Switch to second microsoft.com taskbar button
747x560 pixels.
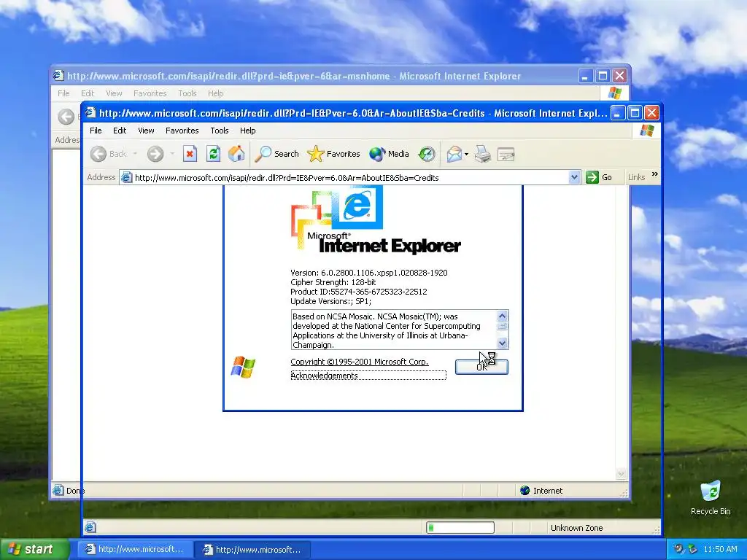click(x=252, y=549)
